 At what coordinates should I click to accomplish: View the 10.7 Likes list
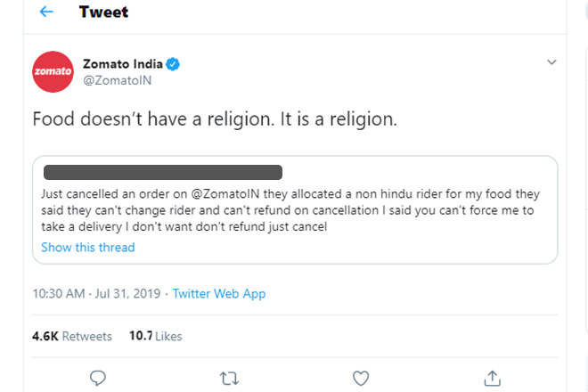pos(155,336)
